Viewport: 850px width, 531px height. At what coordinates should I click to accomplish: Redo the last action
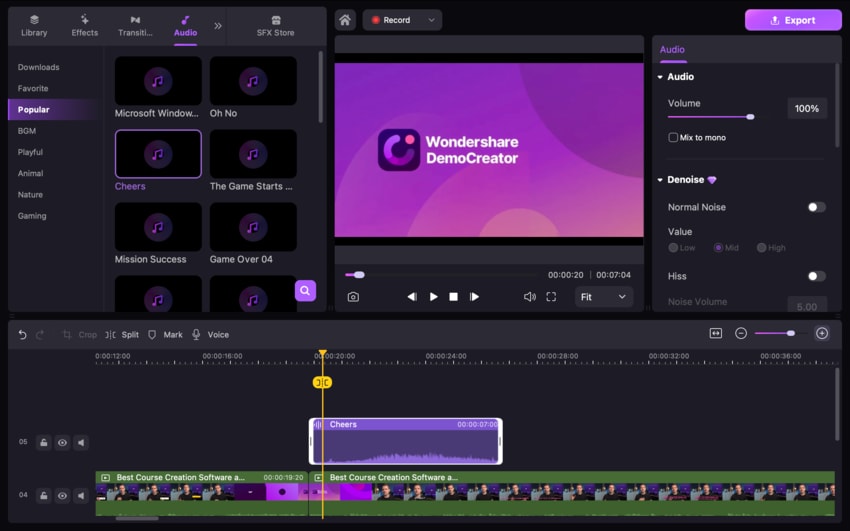(x=40, y=335)
